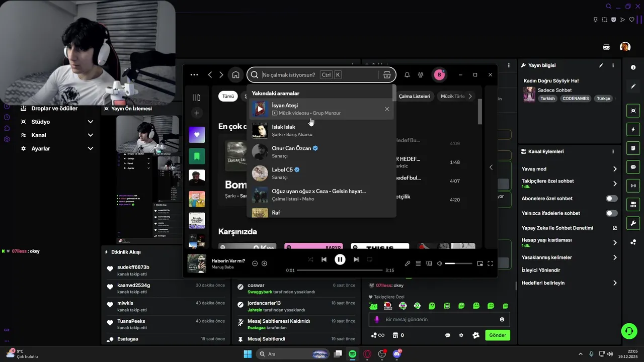Image resolution: width=644 pixels, height=362 pixels.
Task: Mute Spotify with speaker icon
Action: (x=439, y=263)
